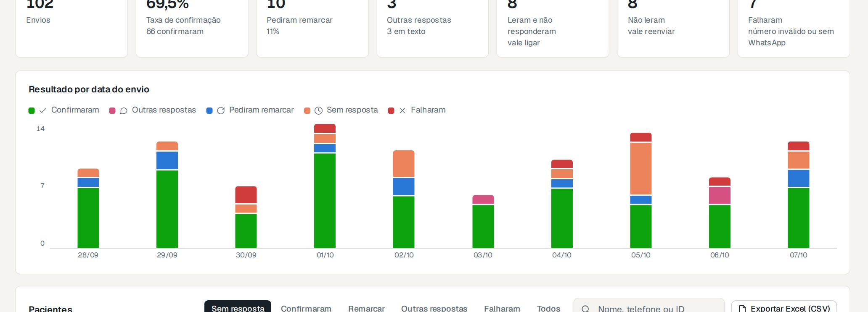Image resolution: width=868 pixels, height=312 pixels.
Task: Click the blue remarcar segment for 29/09
Action: click(167, 160)
